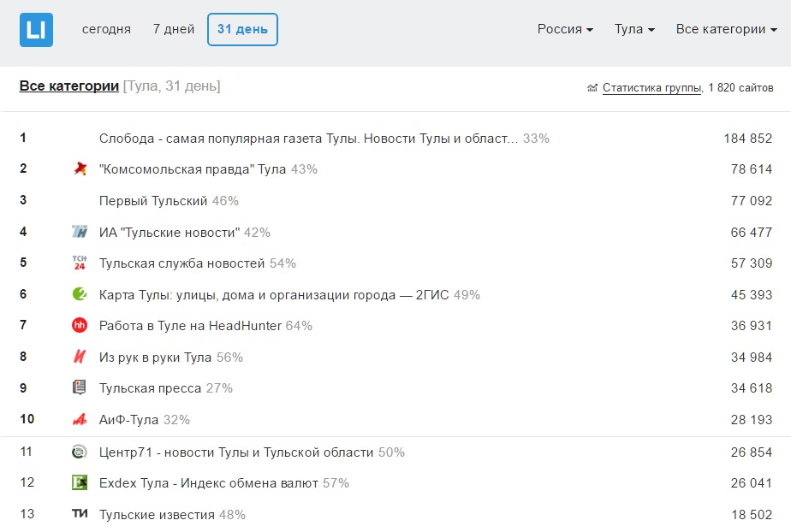Click the underlined Все категории heading link
This screenshot has height=532, width=791.
[x=69, y=86]
